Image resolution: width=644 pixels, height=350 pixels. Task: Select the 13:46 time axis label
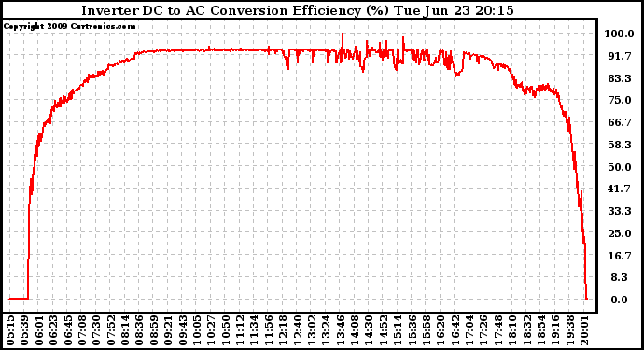tap(341, 330)
